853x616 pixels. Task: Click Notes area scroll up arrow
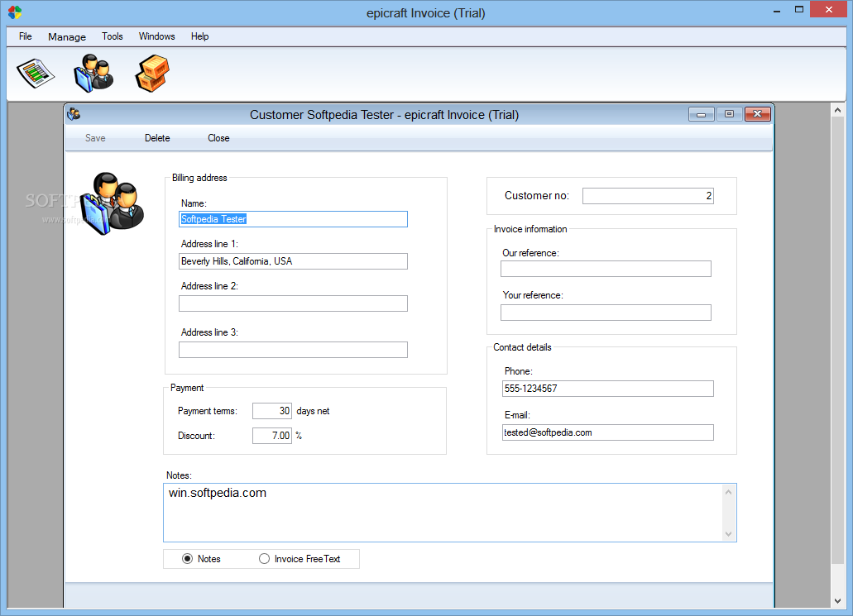[x=728, y=492]
